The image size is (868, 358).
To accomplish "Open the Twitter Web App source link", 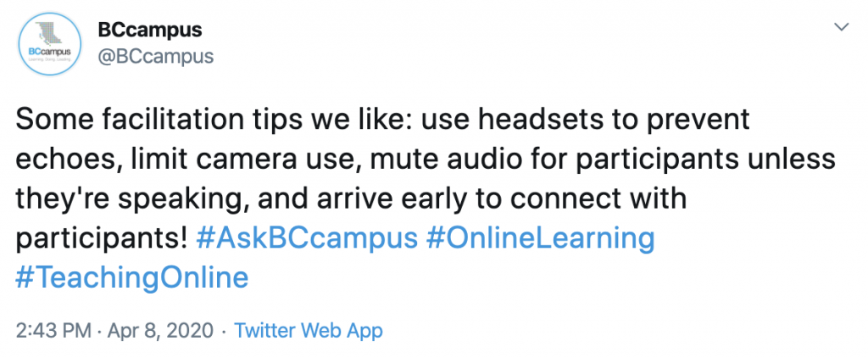I will (308, 330).
